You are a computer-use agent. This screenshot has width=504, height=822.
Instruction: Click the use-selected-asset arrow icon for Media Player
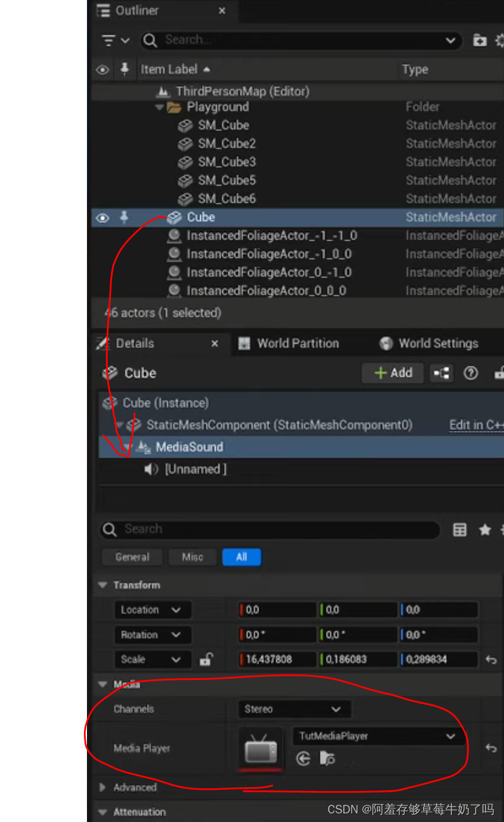coord(303,758)
